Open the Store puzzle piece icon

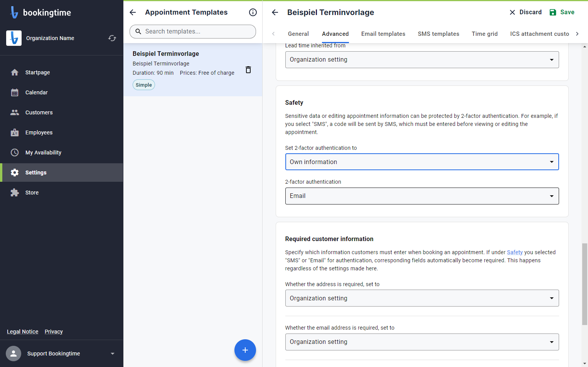pos(15,193)
